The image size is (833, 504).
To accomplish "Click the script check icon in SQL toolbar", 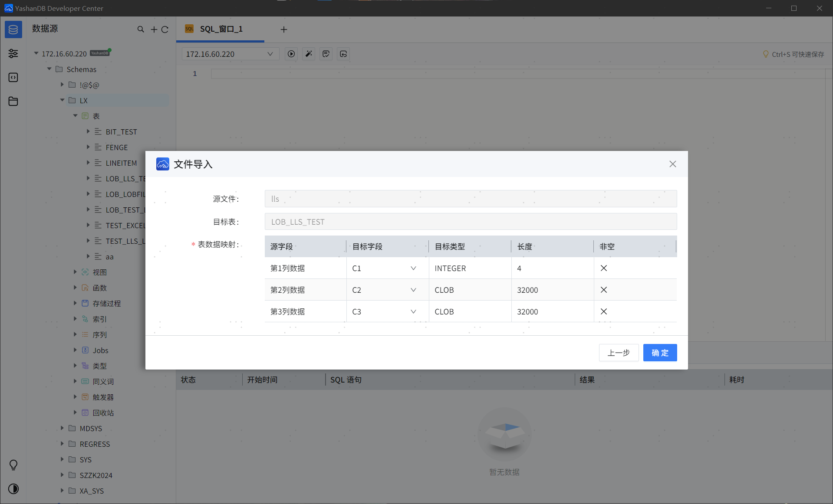I will coord(326,54).
